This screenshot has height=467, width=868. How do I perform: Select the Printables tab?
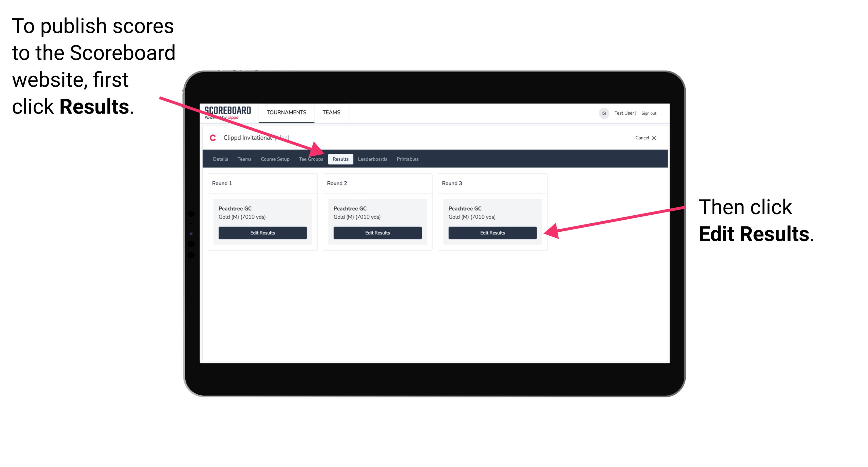[408, 159]
